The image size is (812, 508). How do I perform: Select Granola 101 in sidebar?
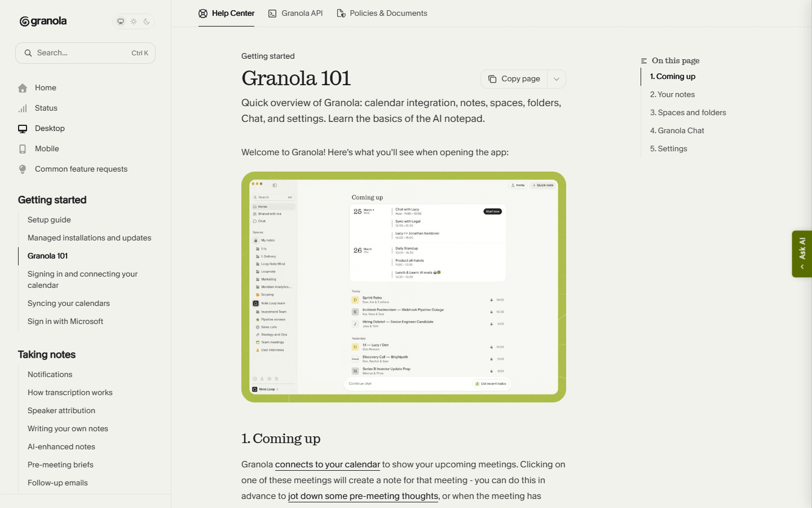[x=47, y=256]
